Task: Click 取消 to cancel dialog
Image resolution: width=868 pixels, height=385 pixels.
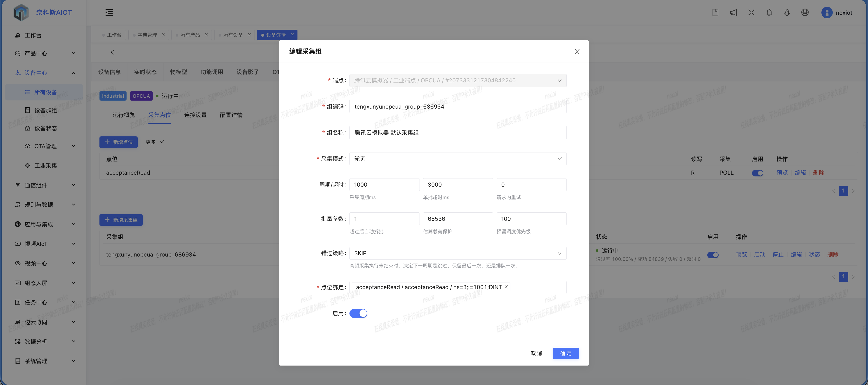Action: (x=536, y=354)
